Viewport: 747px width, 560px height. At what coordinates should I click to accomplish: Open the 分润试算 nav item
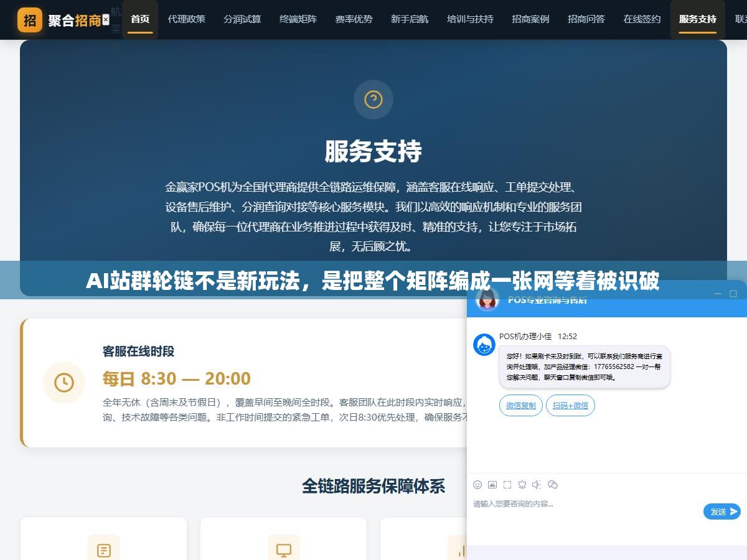click(242, 19)
